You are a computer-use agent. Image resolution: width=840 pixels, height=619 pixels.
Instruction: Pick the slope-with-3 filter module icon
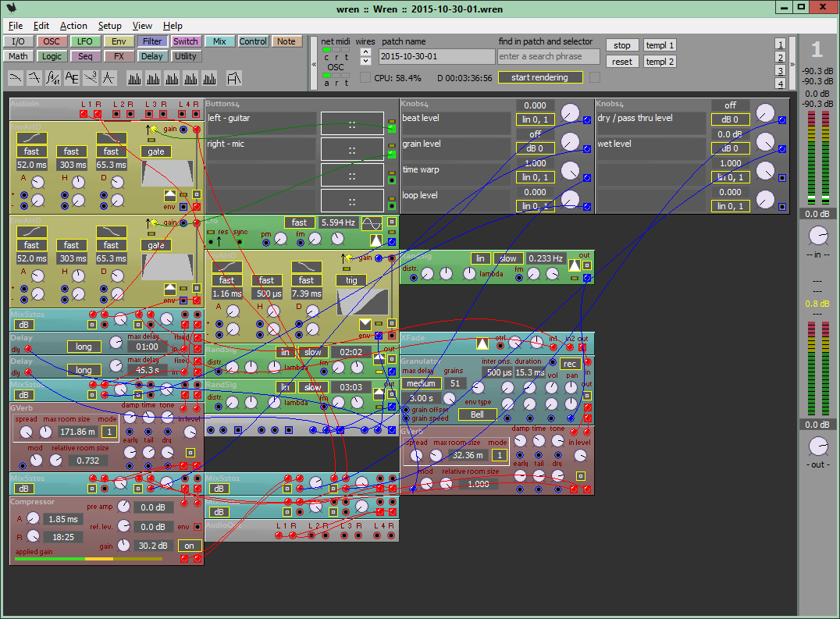tap(90, 78)
